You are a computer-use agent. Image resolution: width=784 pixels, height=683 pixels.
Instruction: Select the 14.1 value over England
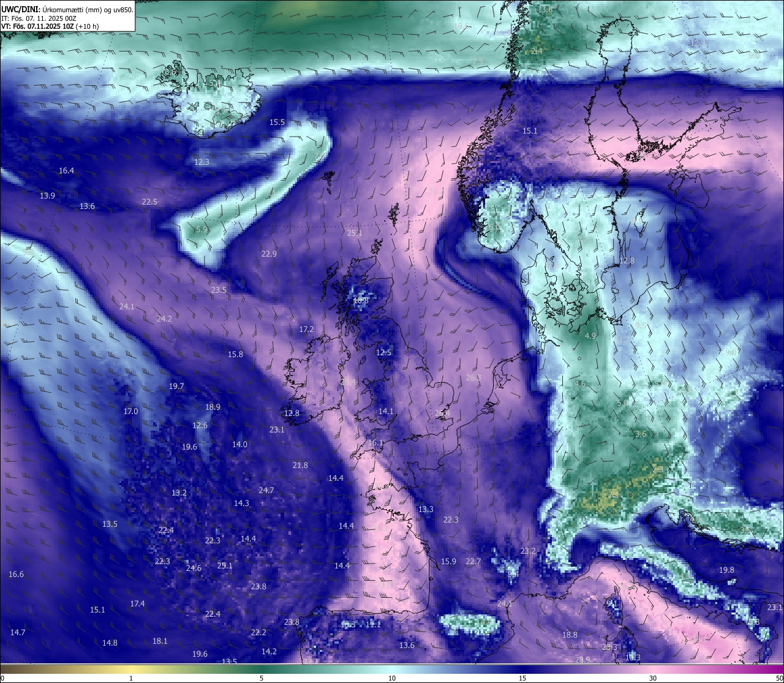(386, 412)
